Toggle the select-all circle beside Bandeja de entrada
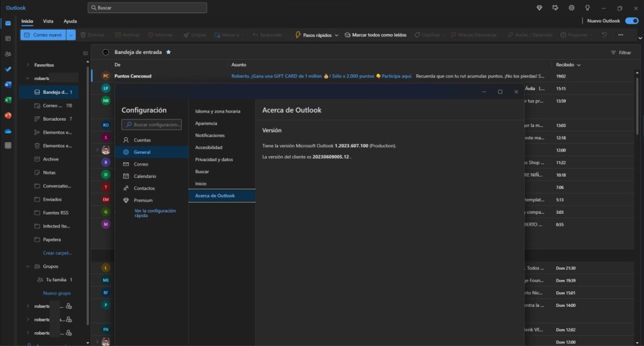This screenshot has width=644, height=346. coord(106,52)
